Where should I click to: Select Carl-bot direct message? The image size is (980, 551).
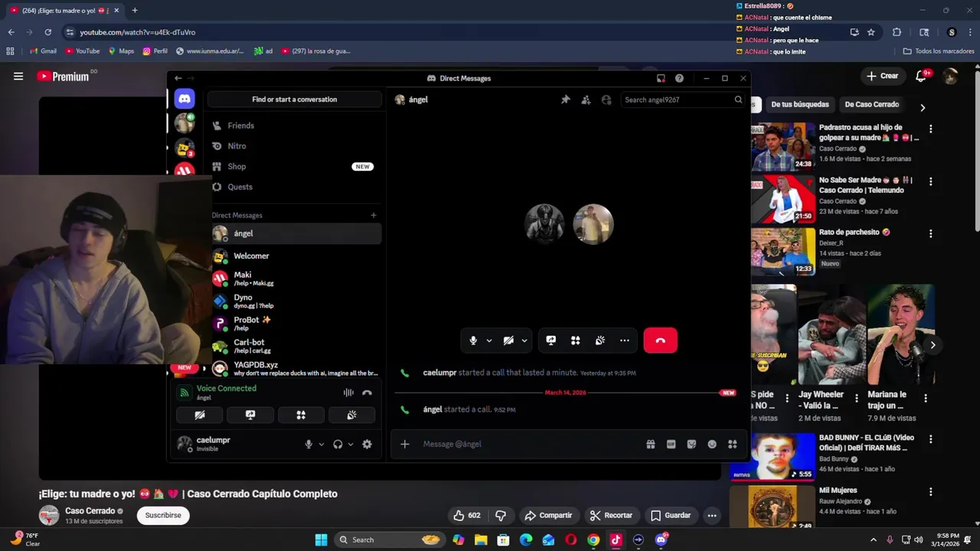click(296, 346)
